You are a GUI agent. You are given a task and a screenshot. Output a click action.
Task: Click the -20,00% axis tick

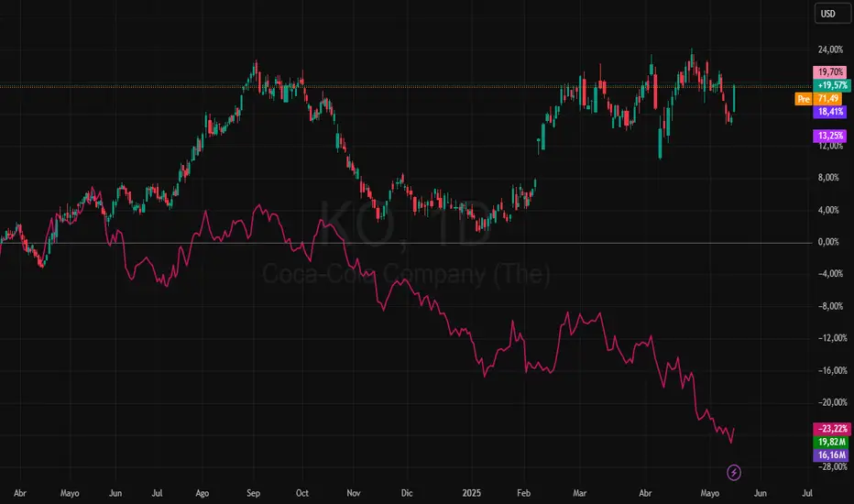(832, 402)
